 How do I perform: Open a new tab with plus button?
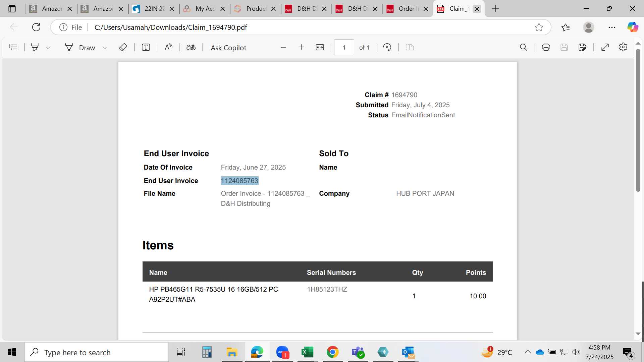pos(495,9)
